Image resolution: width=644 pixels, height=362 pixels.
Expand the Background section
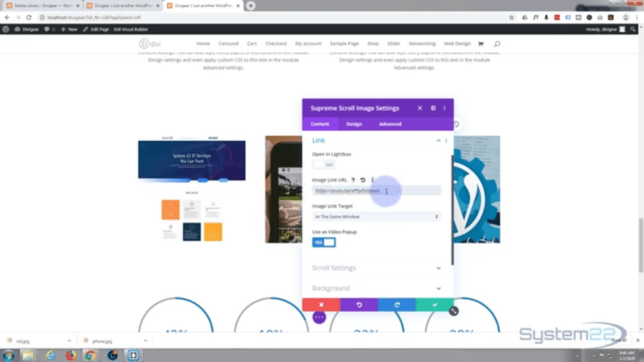pyautogui.click(x=376, y=288)
